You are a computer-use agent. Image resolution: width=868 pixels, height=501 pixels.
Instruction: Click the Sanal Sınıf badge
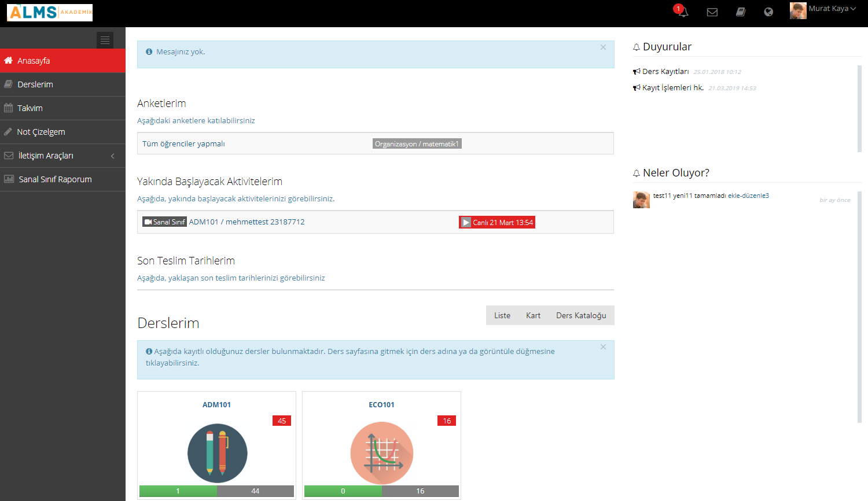pos(164,222)
